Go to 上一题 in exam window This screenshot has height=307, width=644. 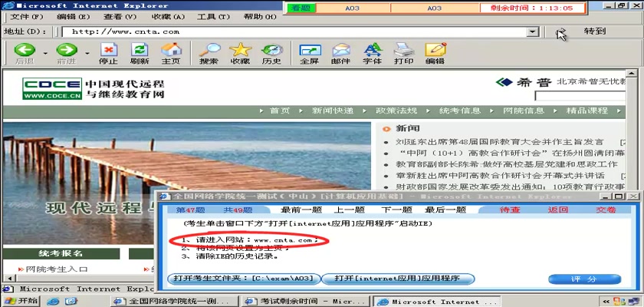point(349,210)
